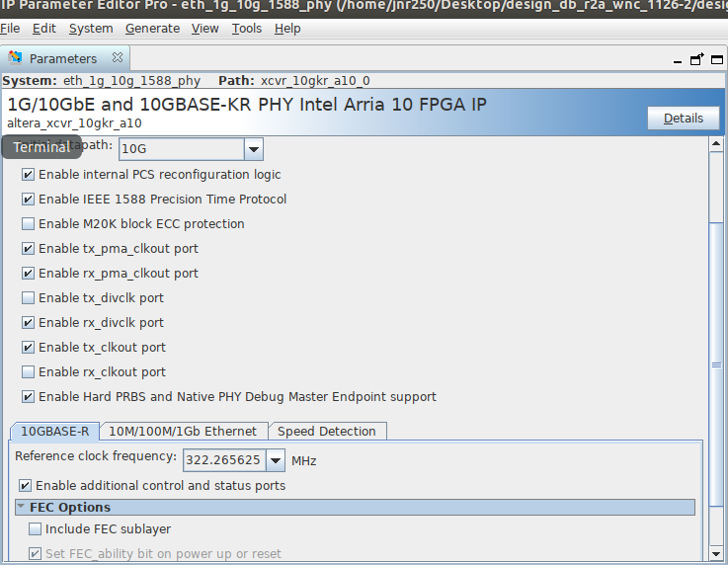Click scrollbar down arrow
Image resolution: width=728 pixels, height=565 pixels.
(716, 554)
